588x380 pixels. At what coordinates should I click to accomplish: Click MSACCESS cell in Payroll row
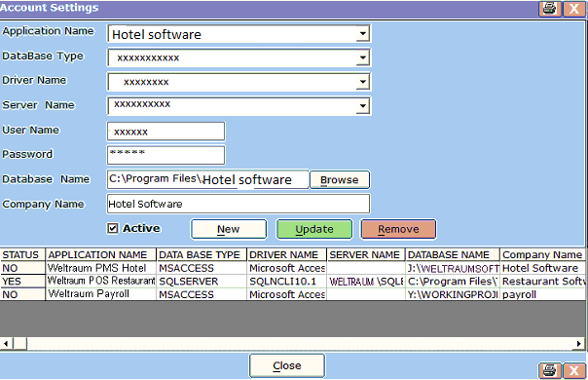tap(202, 294)
